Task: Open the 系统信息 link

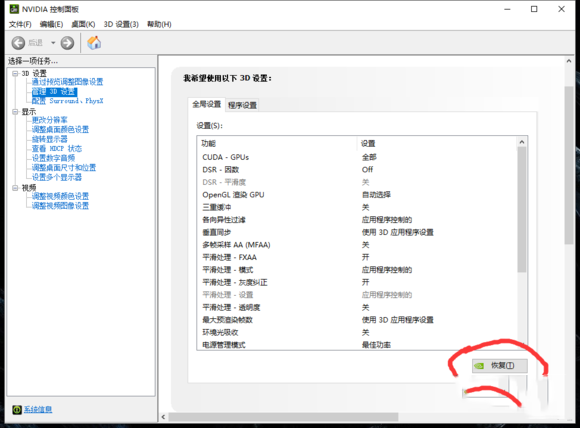Action: 38,410
